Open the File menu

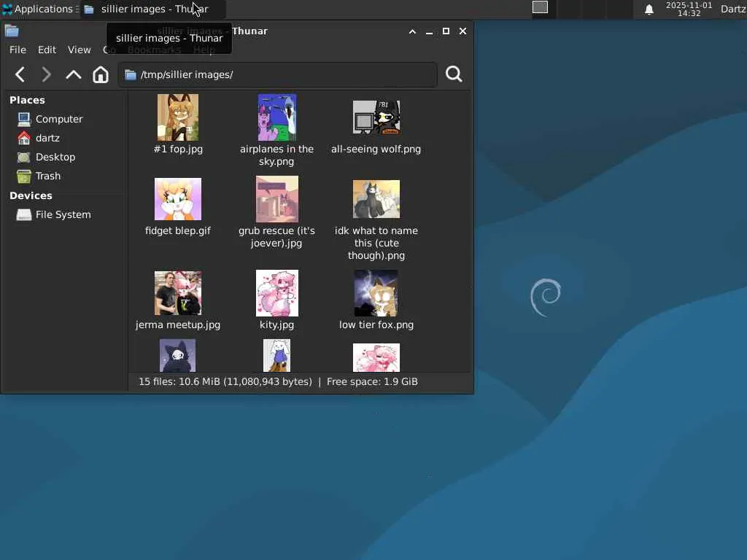[x=18, y=50]
